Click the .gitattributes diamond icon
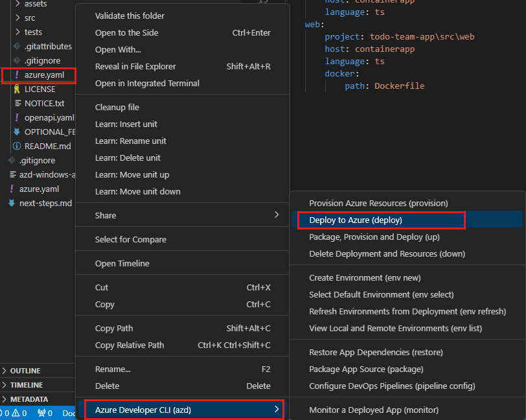526x420 pixels. point(16,46)
